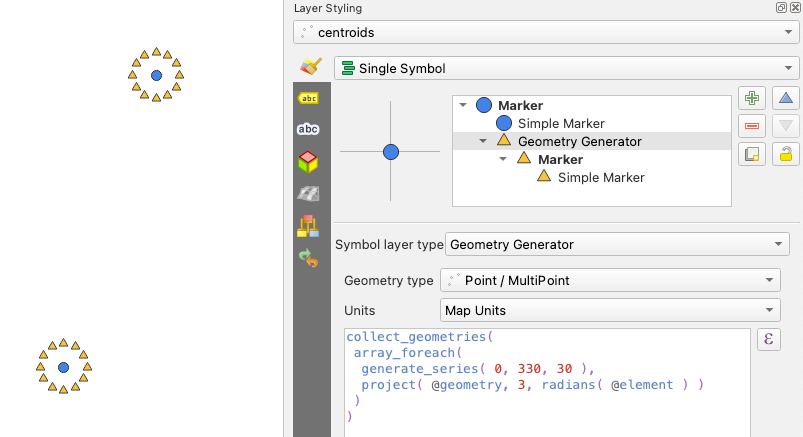This screenshot has width=803, height=437.
Task: Move symbol layer up with blue triangle
Action: [786, 98]
